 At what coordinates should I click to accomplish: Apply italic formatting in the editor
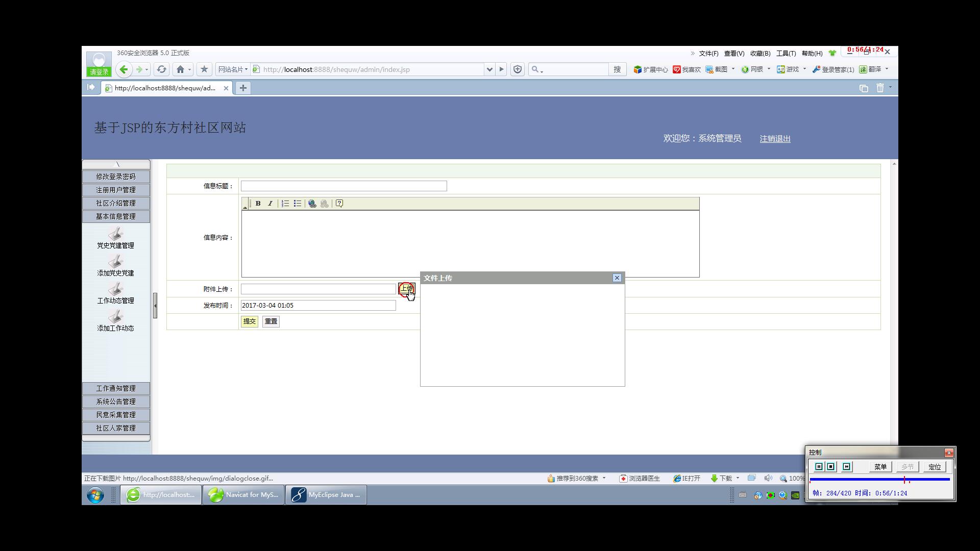coord(270,204)
